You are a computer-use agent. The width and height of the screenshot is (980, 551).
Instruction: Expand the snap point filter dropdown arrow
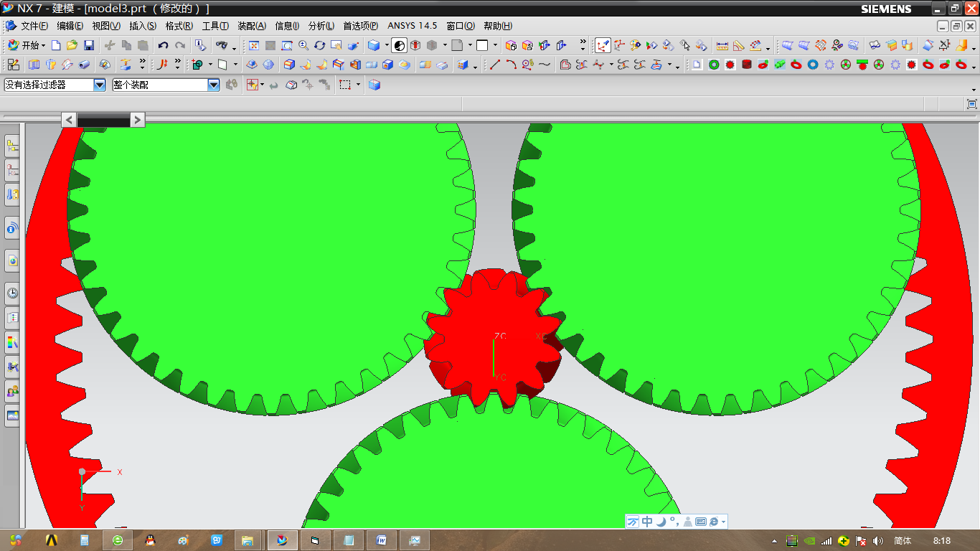pyautogui.click(x=263, y=85)
